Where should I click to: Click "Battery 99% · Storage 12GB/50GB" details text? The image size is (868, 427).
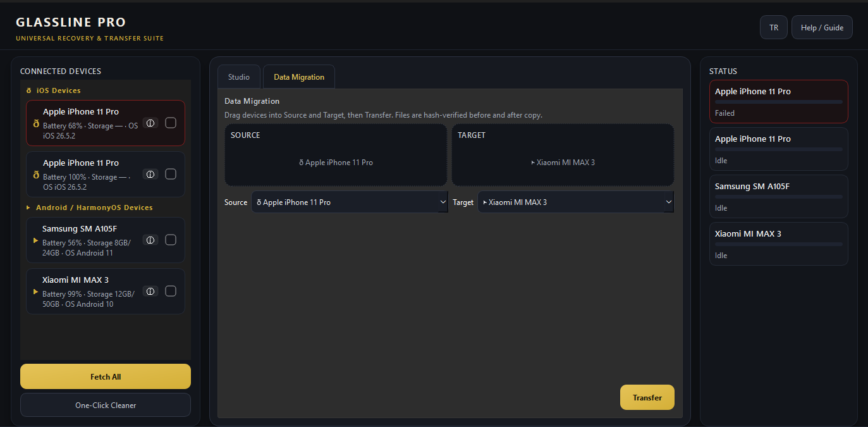tap(89, 299)
